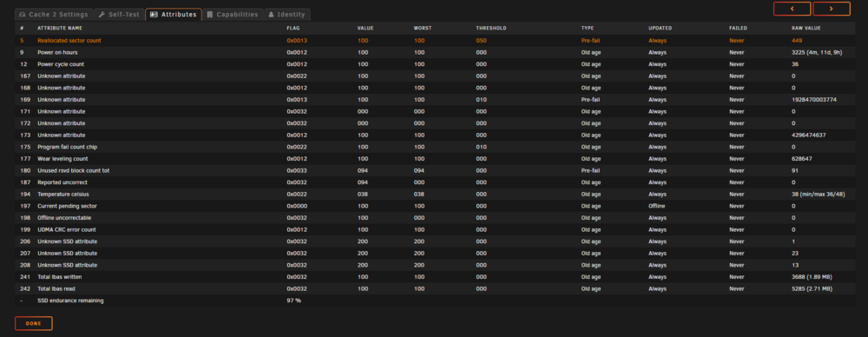Click the Temperature celsius attribute

63,194
